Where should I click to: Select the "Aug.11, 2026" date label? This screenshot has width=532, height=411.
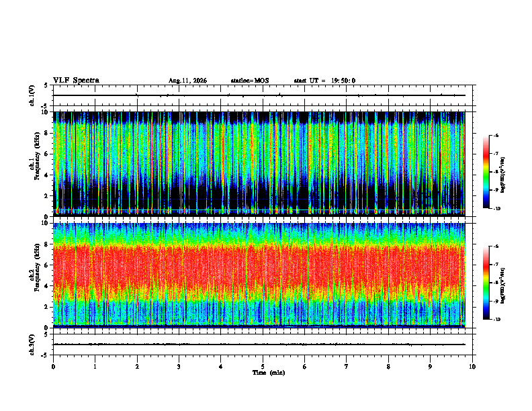click(187, 81)
